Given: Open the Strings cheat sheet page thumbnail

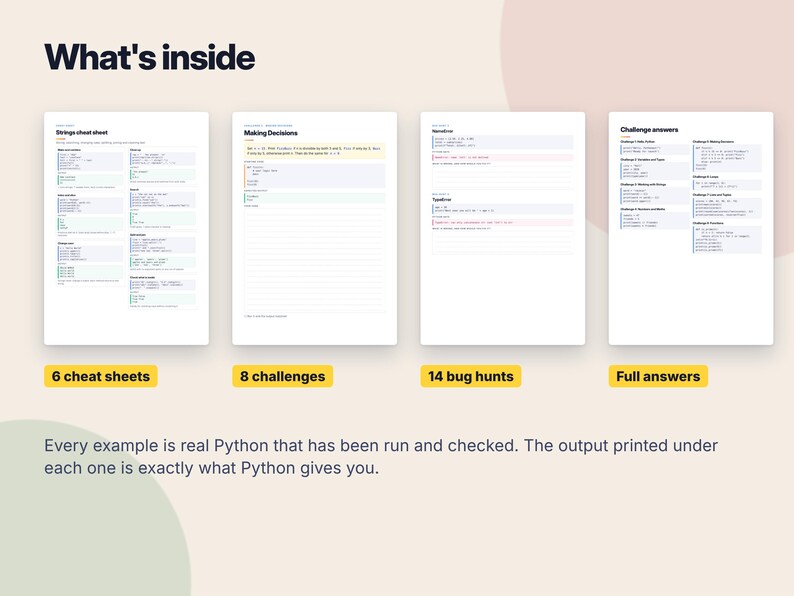Looking at the screenshot, I should point(126,228).
